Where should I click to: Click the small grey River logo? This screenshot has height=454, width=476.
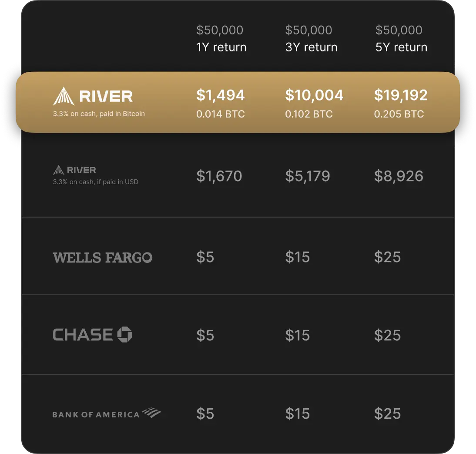(74, 170)
